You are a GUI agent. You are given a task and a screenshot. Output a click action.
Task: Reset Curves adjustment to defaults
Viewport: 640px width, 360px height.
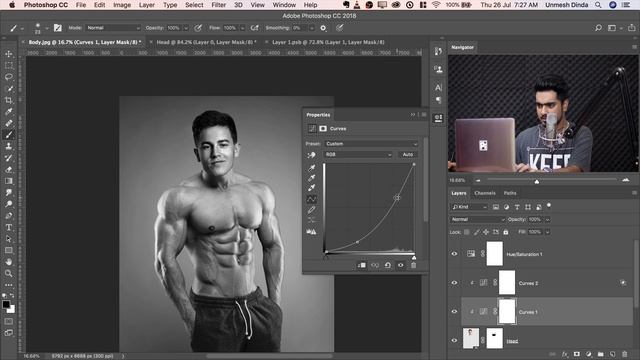(x=388, y=265)
